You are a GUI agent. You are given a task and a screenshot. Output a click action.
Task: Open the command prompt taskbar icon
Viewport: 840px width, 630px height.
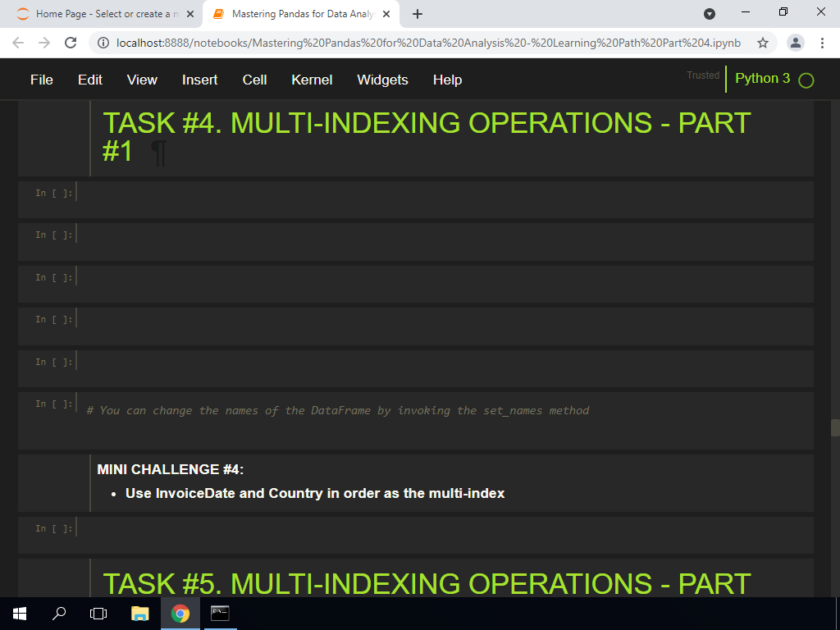(220, 614)
